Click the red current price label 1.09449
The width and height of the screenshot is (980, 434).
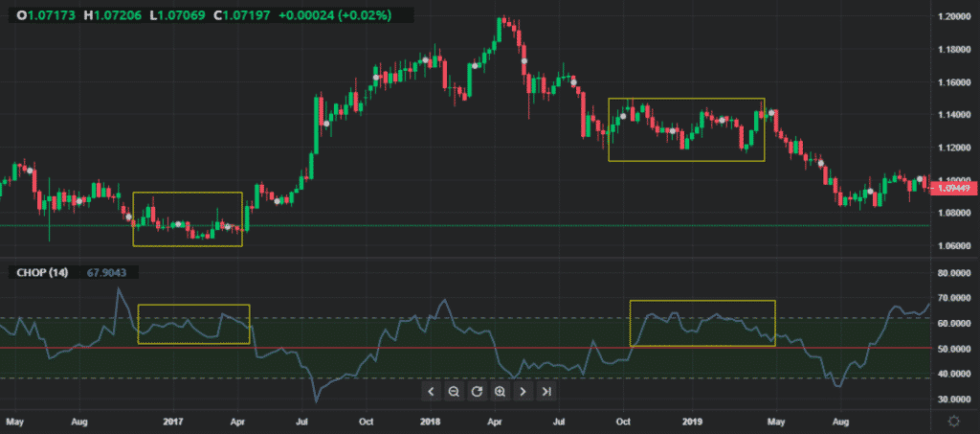[953, 188]
